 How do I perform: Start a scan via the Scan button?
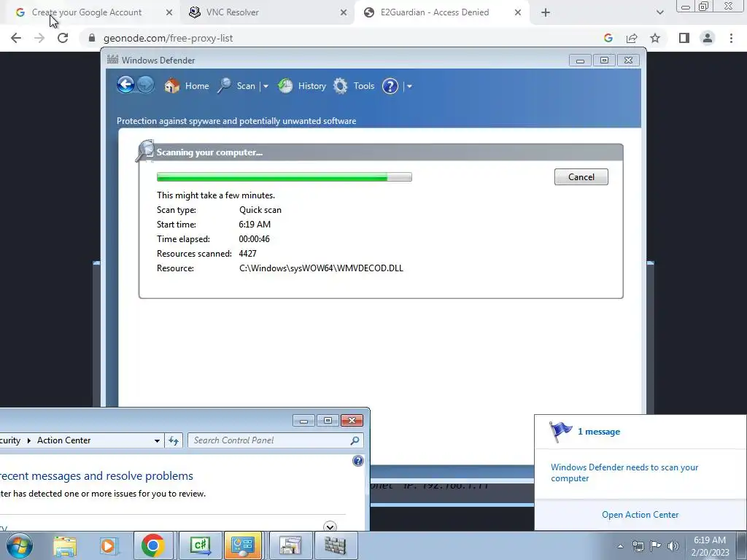pyautogui.click(x=237, y=86)
